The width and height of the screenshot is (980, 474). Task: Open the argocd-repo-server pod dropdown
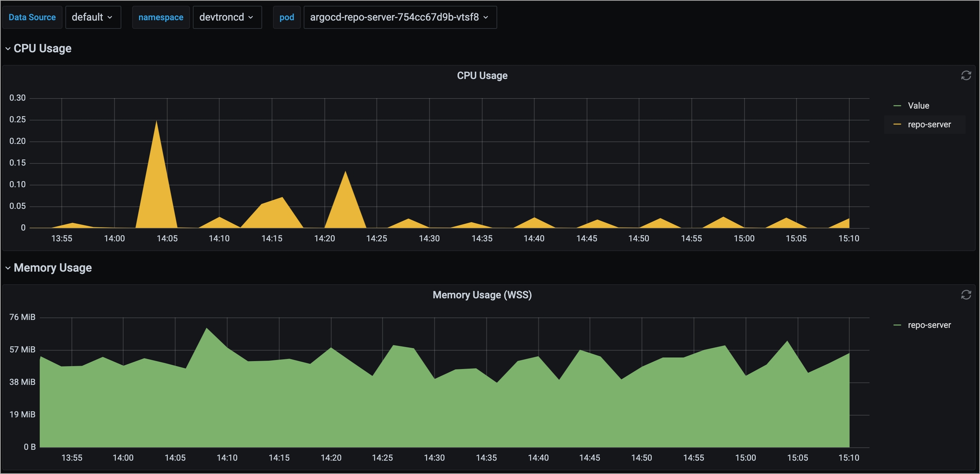coord(400,17)
